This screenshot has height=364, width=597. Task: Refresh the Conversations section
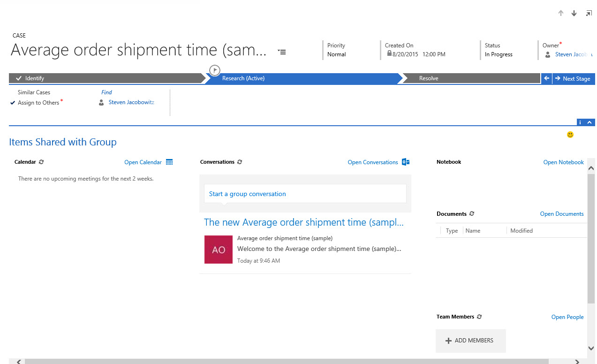click(x=240, y=162)
